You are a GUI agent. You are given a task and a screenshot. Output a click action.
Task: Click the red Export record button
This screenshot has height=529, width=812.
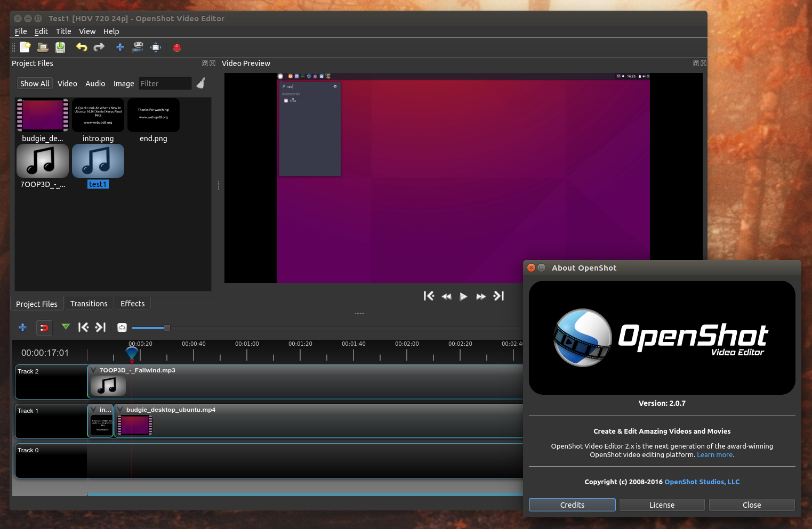click(177, 47)
